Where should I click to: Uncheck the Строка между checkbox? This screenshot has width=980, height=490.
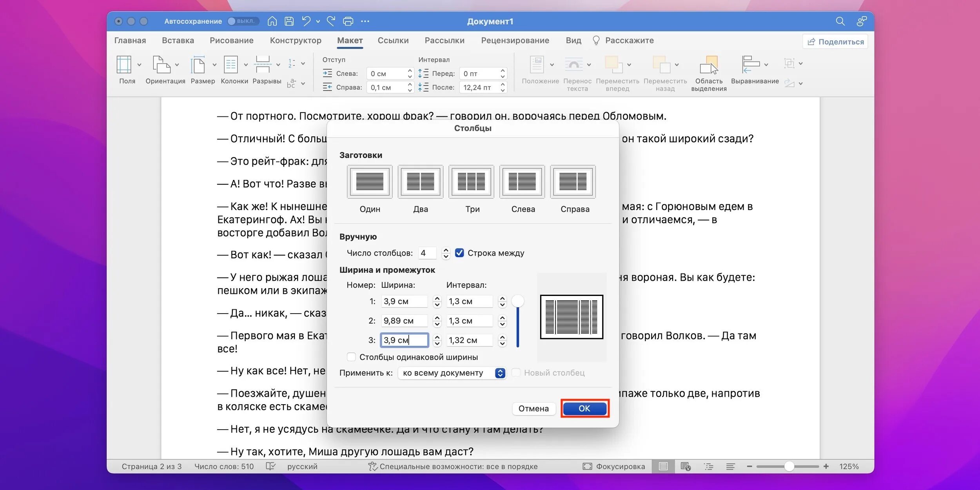pos(459,253)
